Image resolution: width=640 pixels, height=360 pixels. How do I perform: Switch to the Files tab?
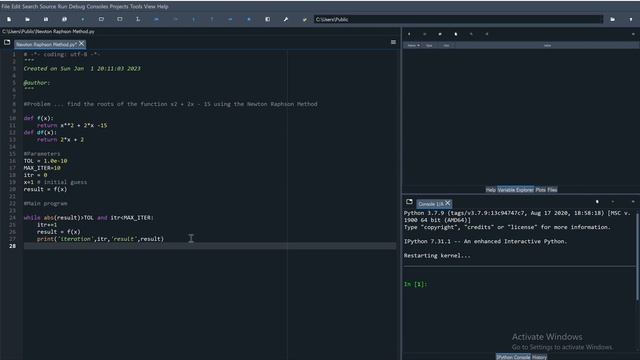[x=552, y=190]
